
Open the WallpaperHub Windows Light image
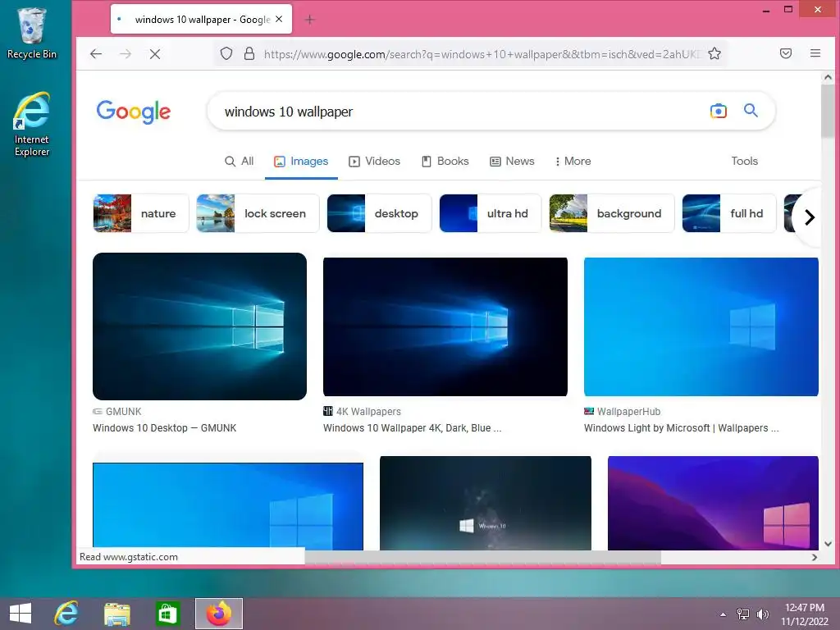701,326
